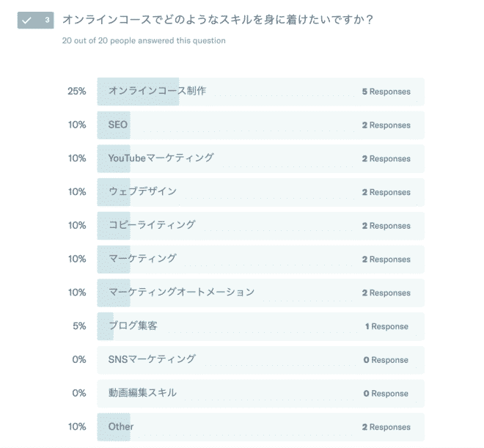Select the Other result row

click(x=261, y=427)
